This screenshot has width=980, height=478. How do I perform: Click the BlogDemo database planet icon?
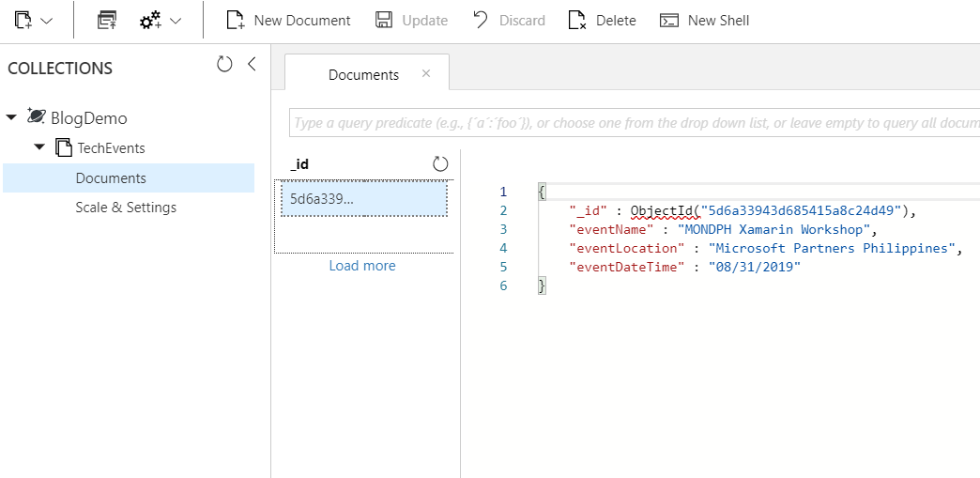click(x=36, y=116)
